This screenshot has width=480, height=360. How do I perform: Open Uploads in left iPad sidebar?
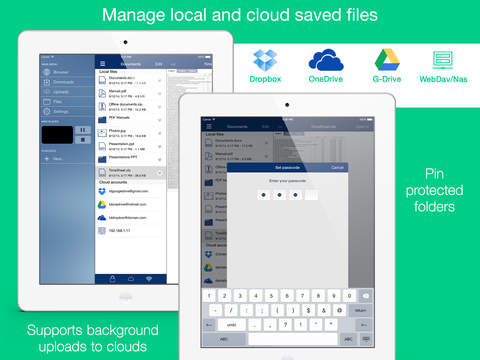(x=67, y=92)
